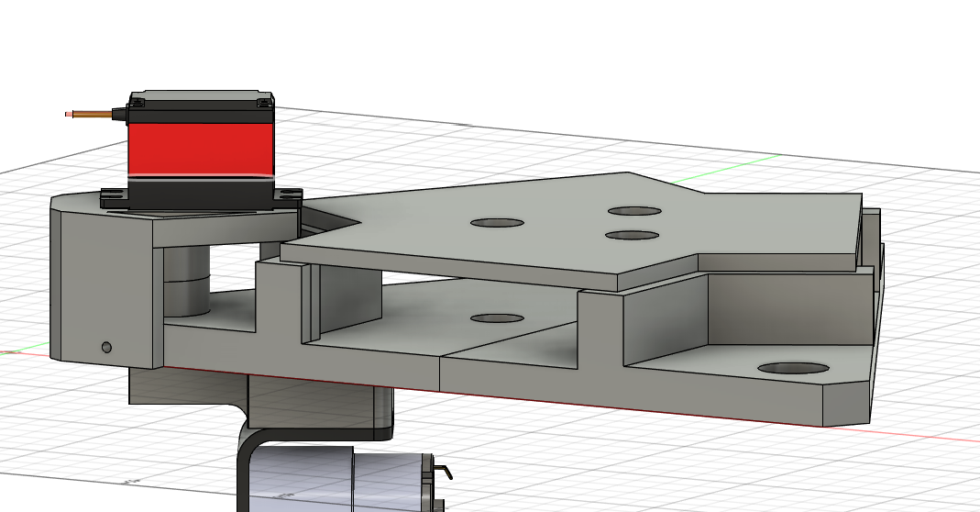This screenshot has height=512, width=980.
Task: Select the leftmost hole in top plate
Action: 497,223
